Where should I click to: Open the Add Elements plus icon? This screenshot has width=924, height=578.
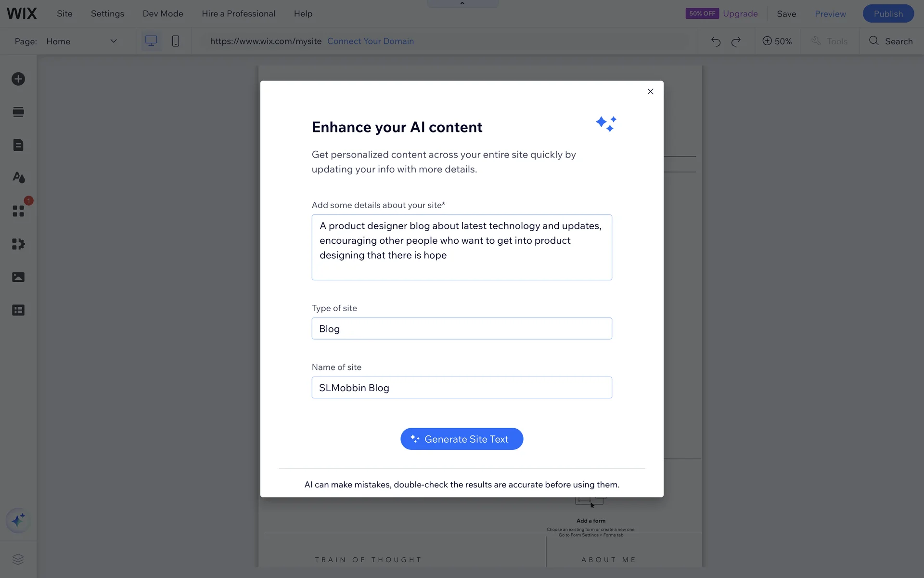pyautogui.click(x=18, y=79)
